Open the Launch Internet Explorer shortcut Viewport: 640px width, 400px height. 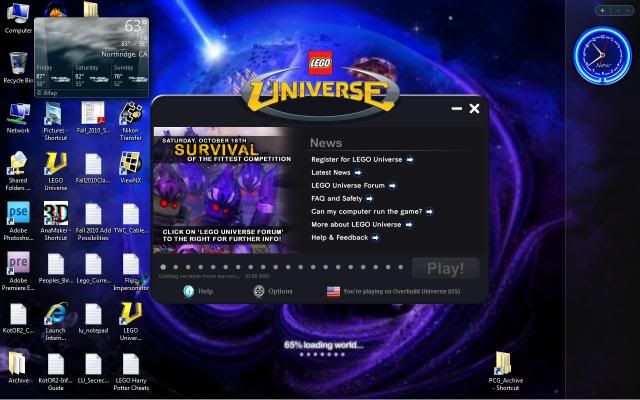[56, 322]
